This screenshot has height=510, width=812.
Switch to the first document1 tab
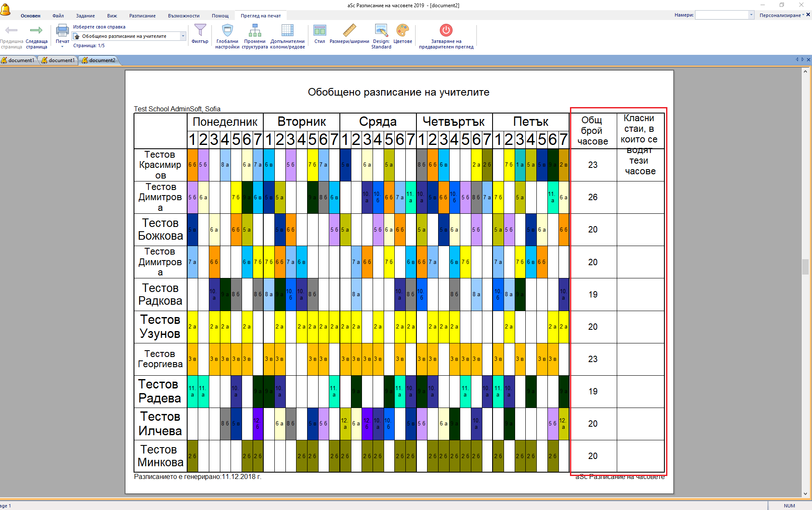20,60
